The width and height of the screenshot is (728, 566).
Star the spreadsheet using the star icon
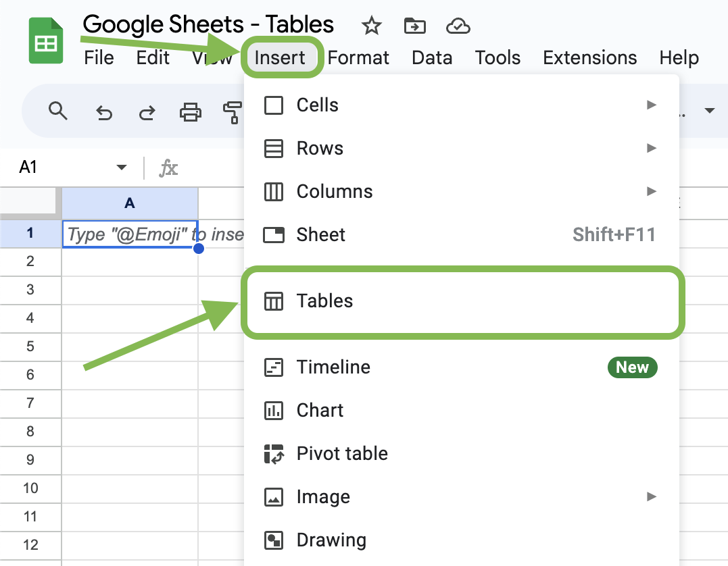pos(371,26)
